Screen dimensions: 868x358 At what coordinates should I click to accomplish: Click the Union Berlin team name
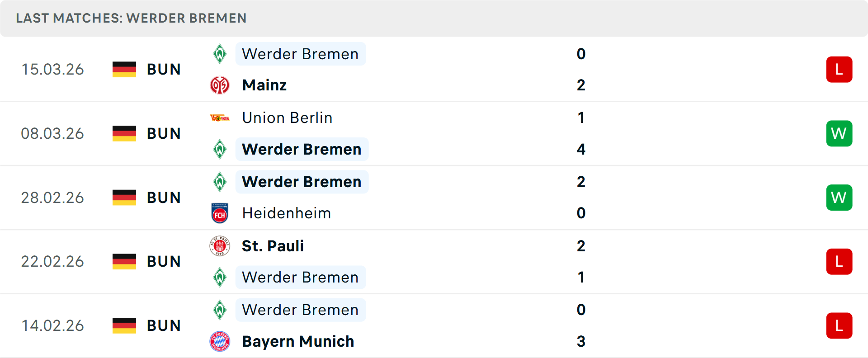pyautogui.click(x=287, y=118)
